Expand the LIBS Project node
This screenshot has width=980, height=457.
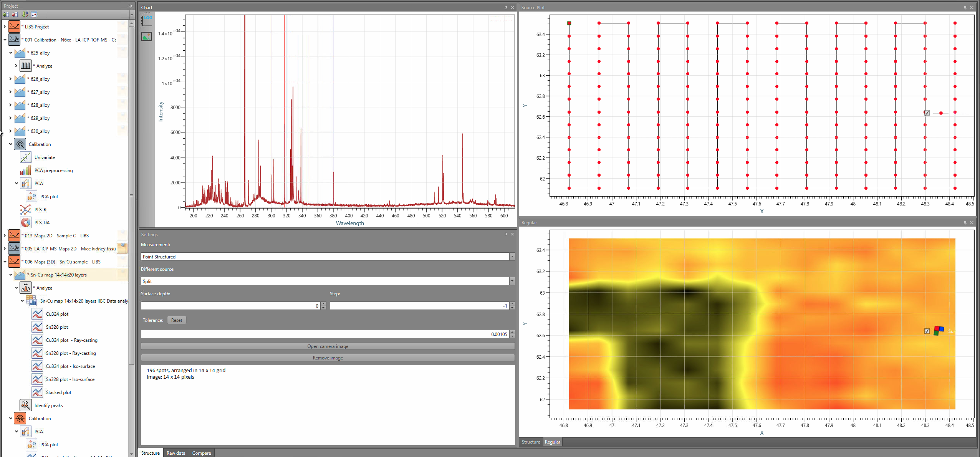click(x=5, y=26)
